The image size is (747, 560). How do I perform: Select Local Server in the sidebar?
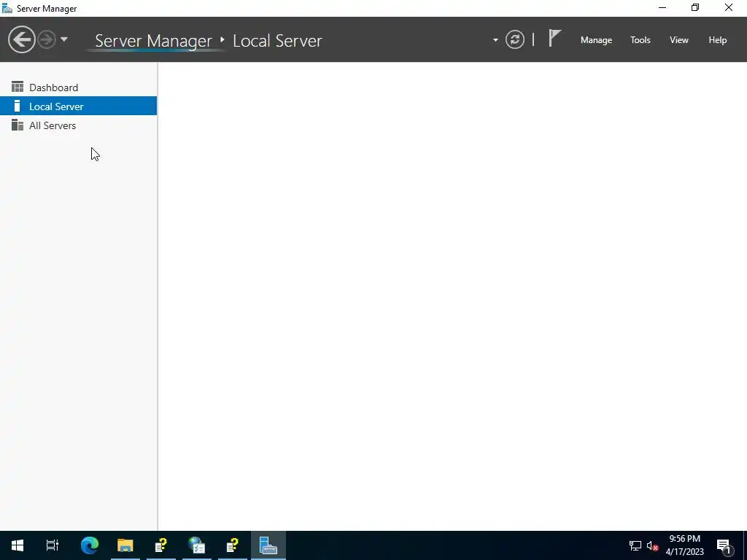79,106
